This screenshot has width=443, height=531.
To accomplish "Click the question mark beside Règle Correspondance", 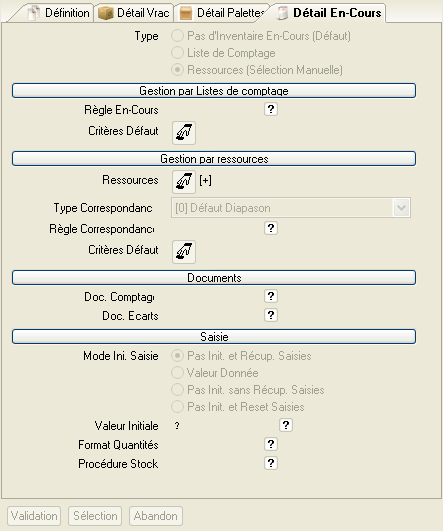I will tap(271, 228).
